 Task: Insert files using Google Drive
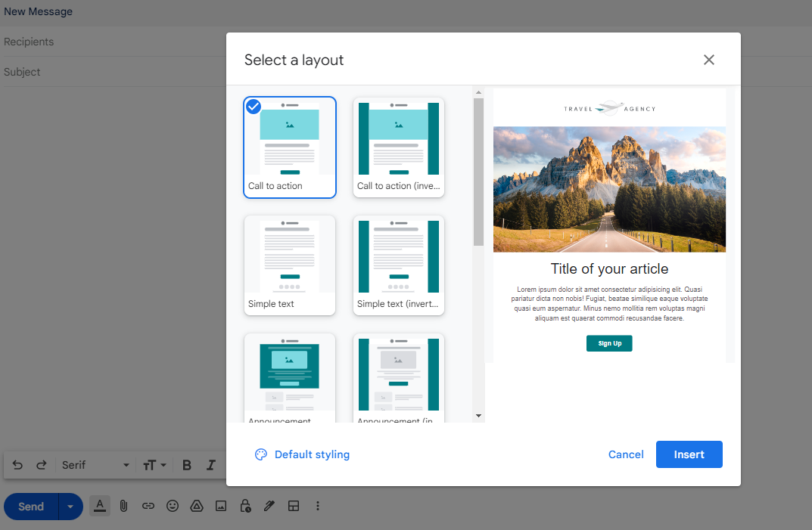197,507
